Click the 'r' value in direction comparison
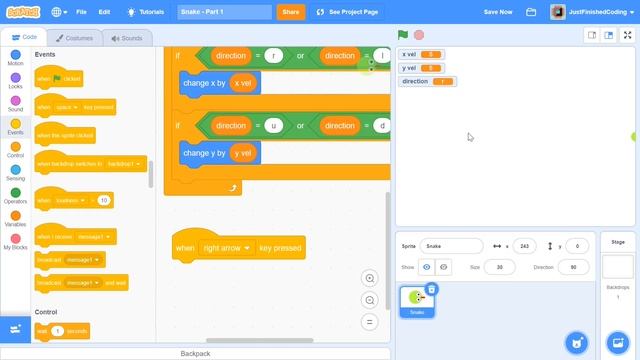 273,56
